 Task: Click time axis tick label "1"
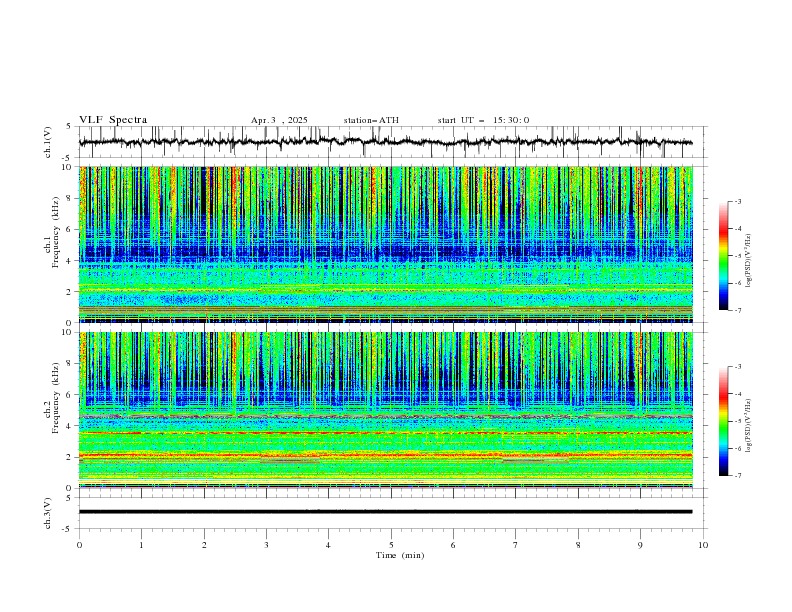(141, 545)
